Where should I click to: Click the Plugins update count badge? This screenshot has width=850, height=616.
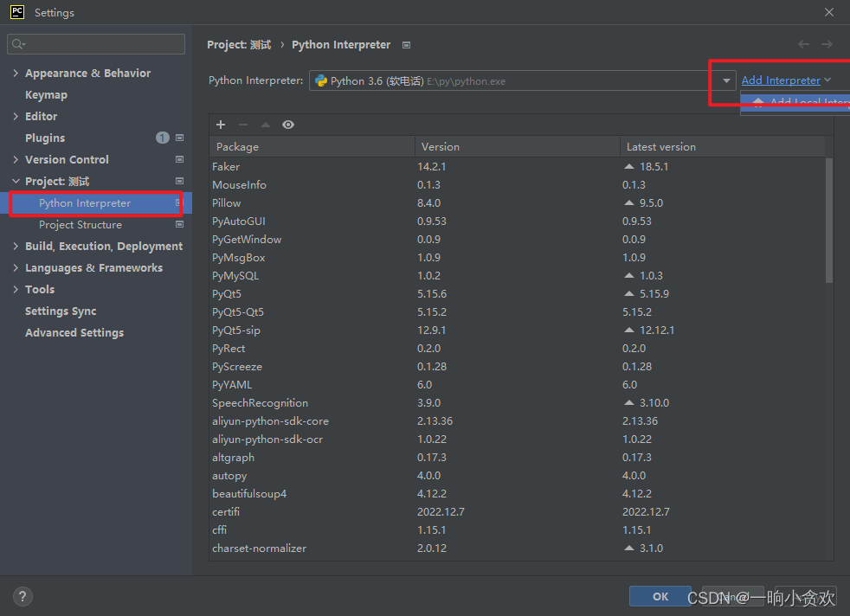pos(163,138)
